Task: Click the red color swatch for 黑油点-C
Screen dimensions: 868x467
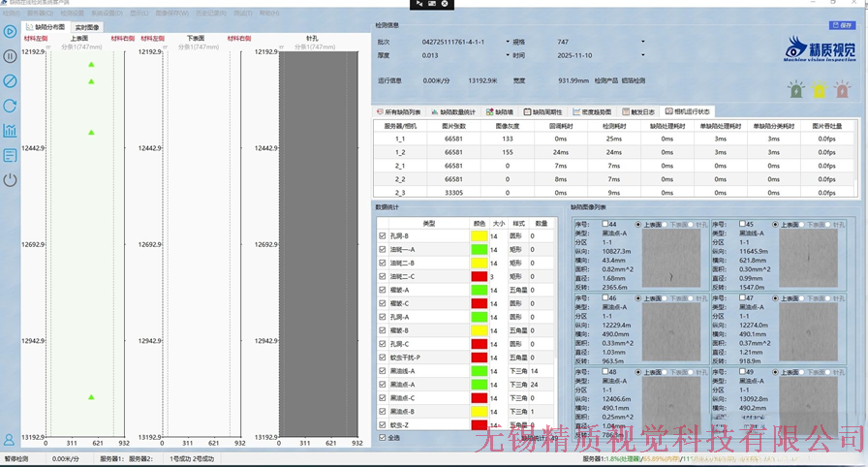Action: tap(479, 398)
